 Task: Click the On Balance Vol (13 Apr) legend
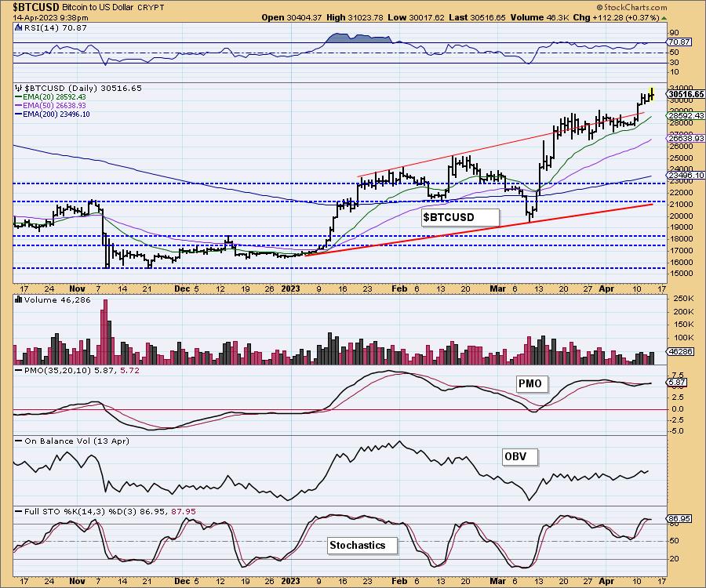[x=72, y=441]
